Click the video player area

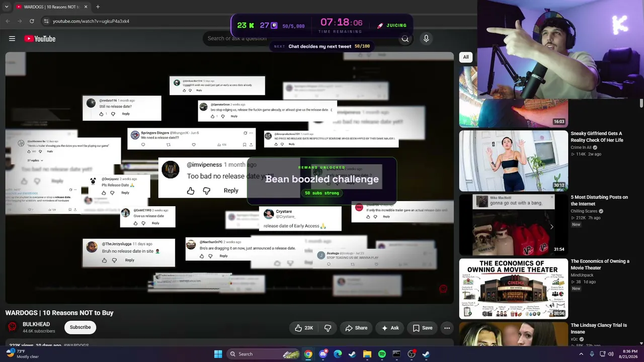pos(229,178)
